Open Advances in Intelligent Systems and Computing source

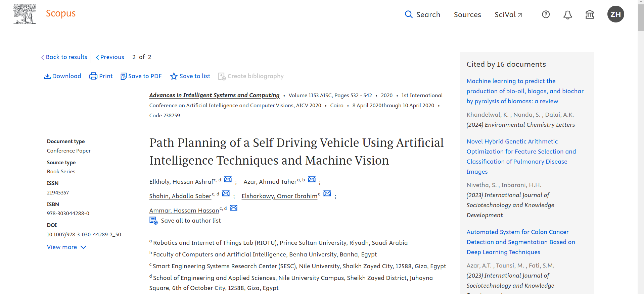[x=214, y=95]
